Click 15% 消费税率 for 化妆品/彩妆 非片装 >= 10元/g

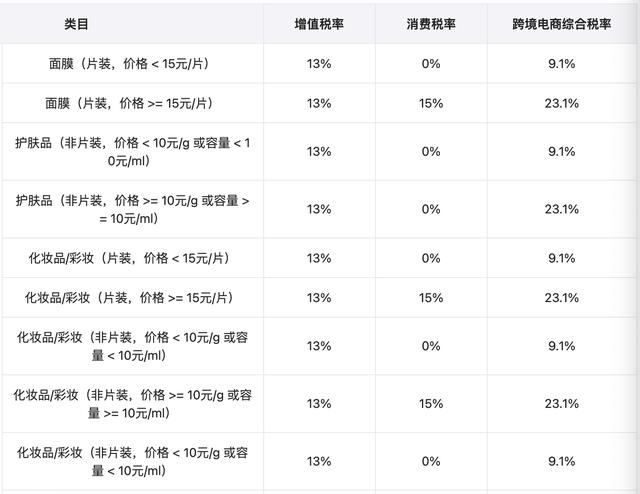pyautogui.click(x=431, y=403)
